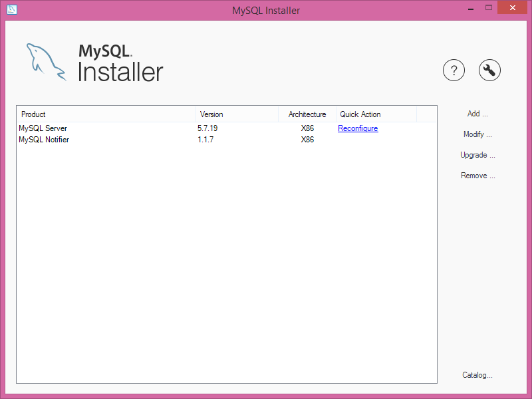The height and width of the screenshot is (399, 532).
Task: Open the wrench settings icon
Action: 489,70
